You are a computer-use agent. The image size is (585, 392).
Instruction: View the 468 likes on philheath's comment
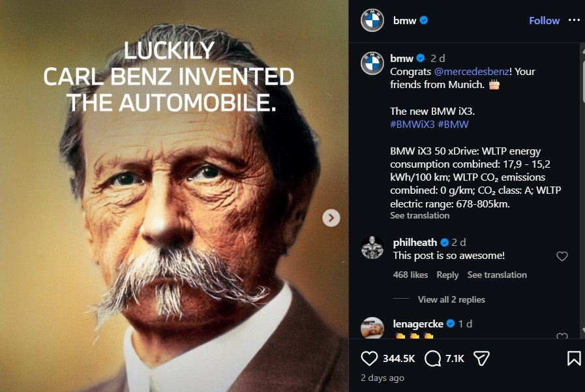coord(410,275)
